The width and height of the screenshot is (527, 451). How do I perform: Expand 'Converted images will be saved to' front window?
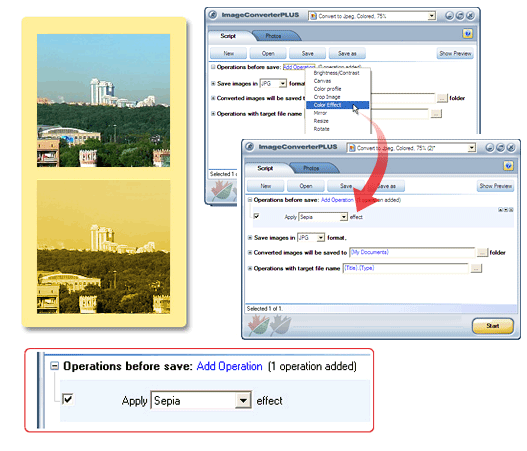(250, 252)
